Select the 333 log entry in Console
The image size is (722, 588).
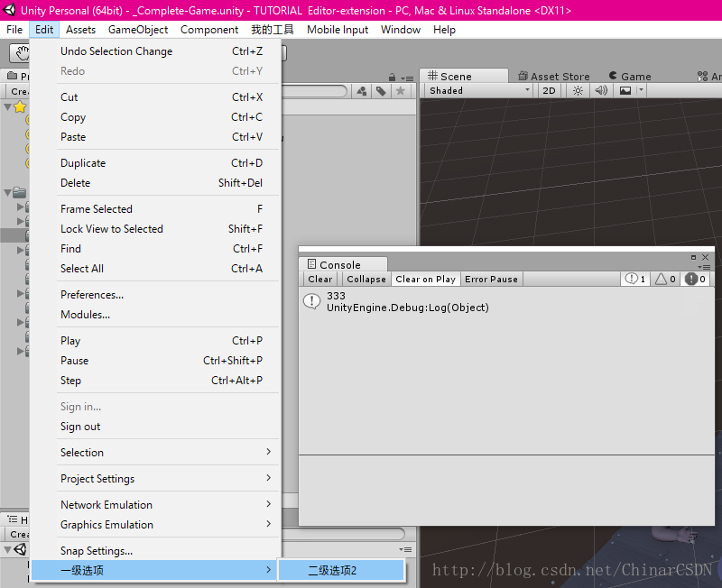point(506,302)
